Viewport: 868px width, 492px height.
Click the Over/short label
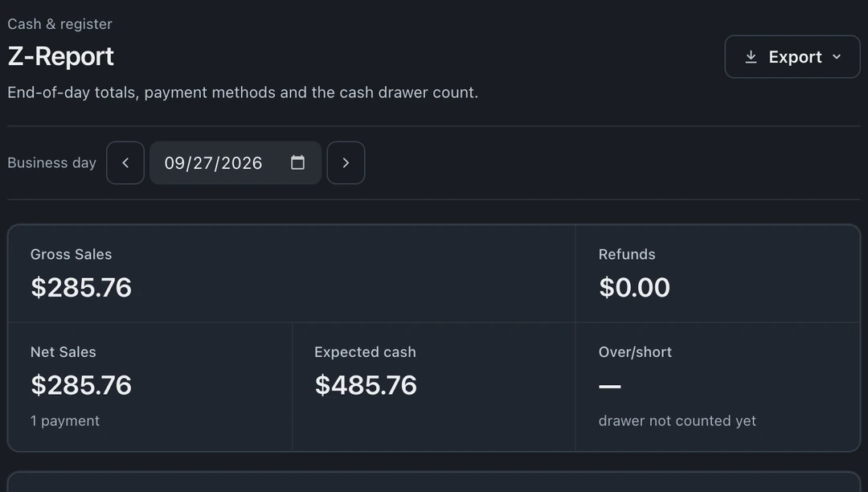tap(635, 352)
